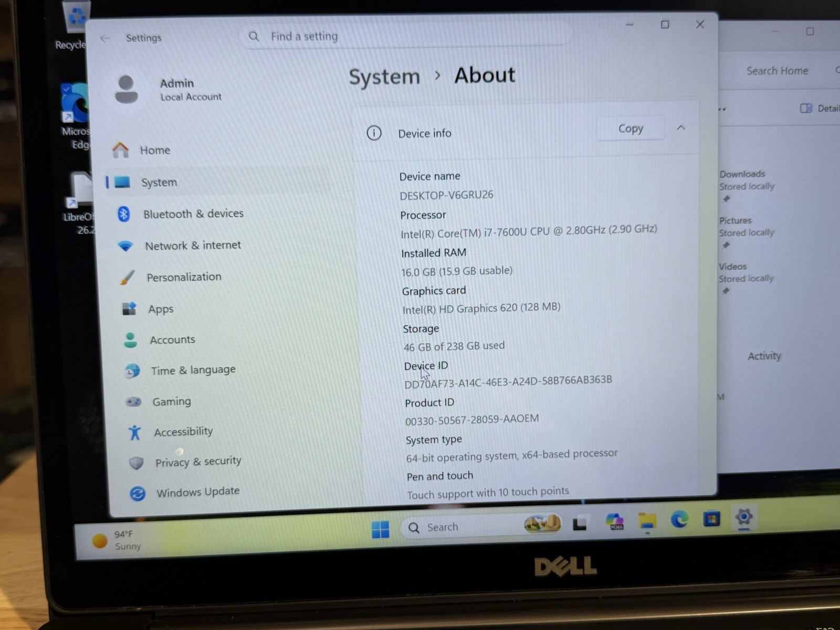Click the search highlight image in taskbar search

click(542, 523)
